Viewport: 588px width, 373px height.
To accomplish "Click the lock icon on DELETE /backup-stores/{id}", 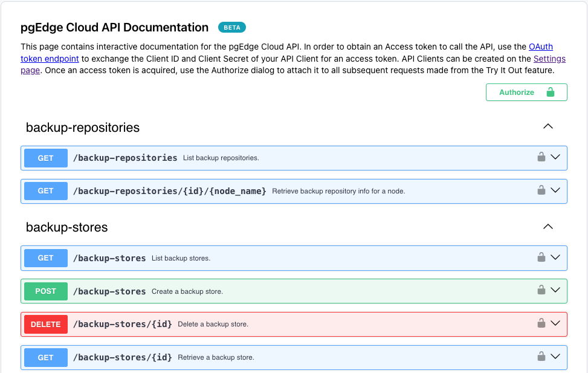I will (541, 324).
